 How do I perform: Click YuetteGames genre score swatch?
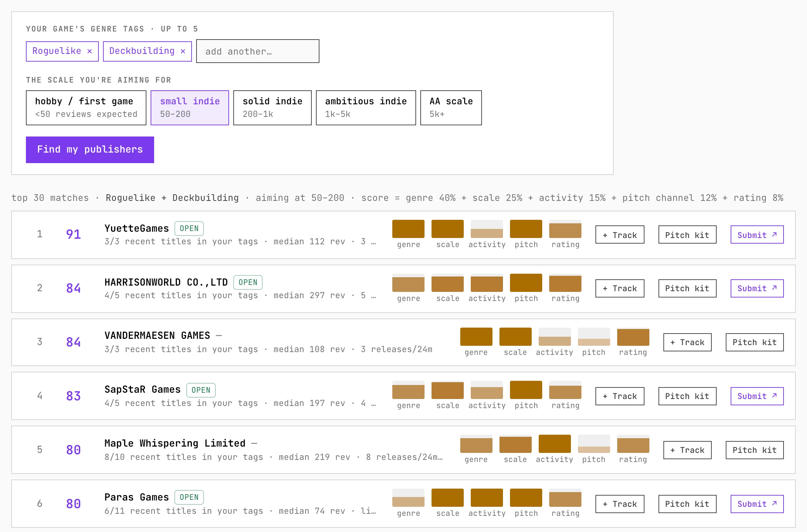pos(408,229)
